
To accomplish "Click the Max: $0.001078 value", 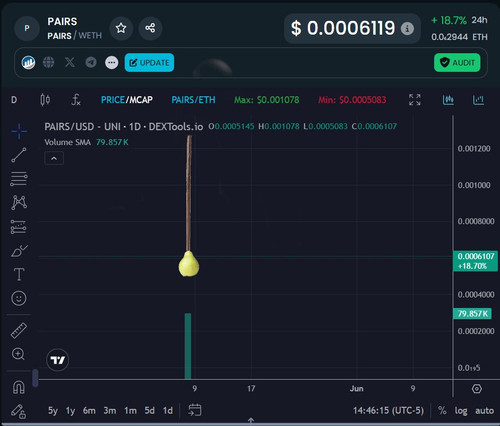I will point(267,100).
